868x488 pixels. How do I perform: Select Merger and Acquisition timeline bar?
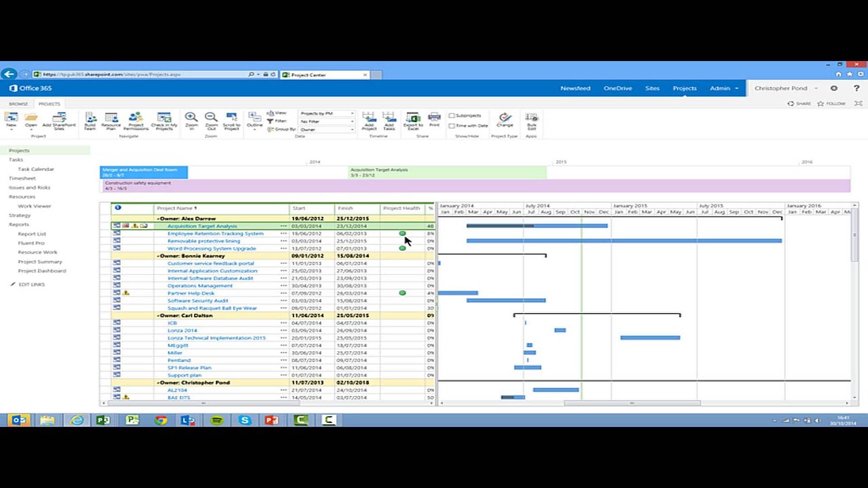(144, 173)
